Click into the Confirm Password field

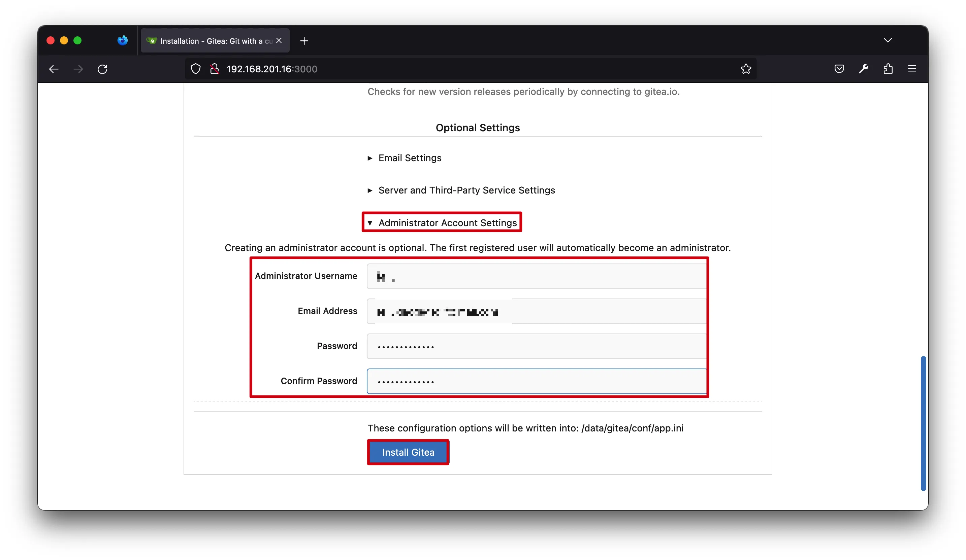536,381
